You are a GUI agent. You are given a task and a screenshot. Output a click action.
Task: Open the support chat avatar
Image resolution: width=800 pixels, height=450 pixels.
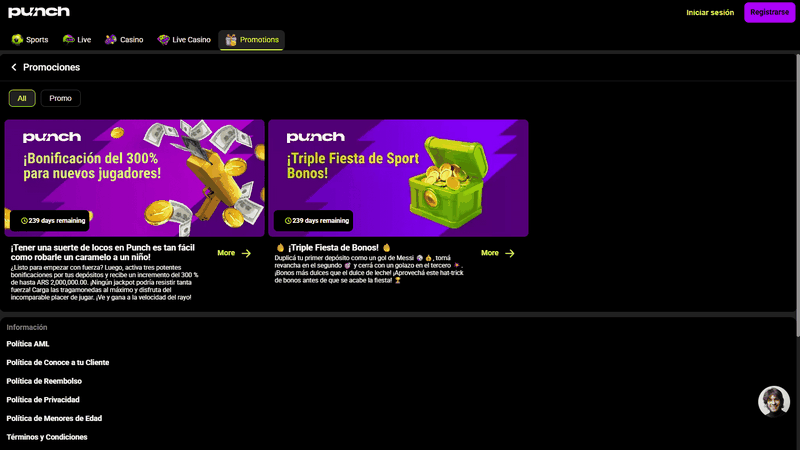tap(773, 401)
